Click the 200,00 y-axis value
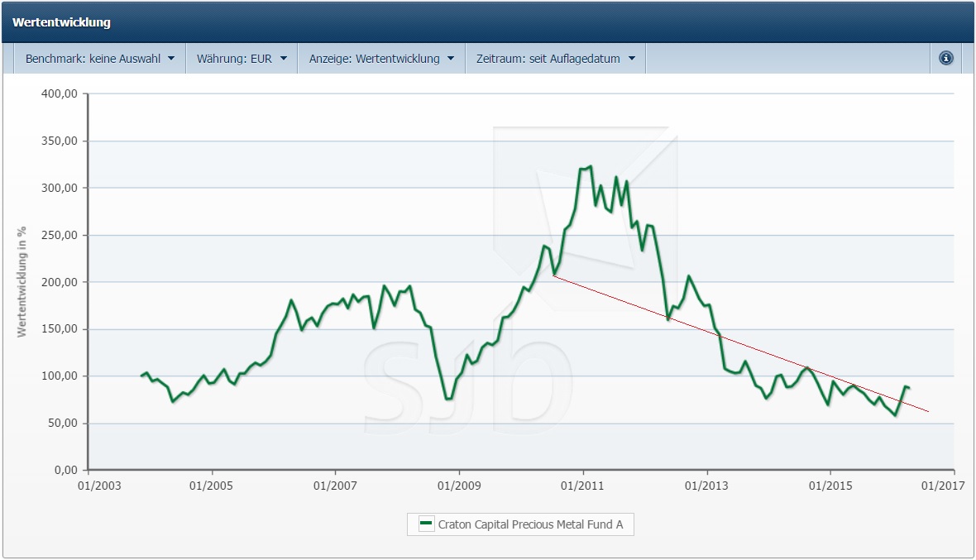976x560 pixels. [x=59, y=282]
